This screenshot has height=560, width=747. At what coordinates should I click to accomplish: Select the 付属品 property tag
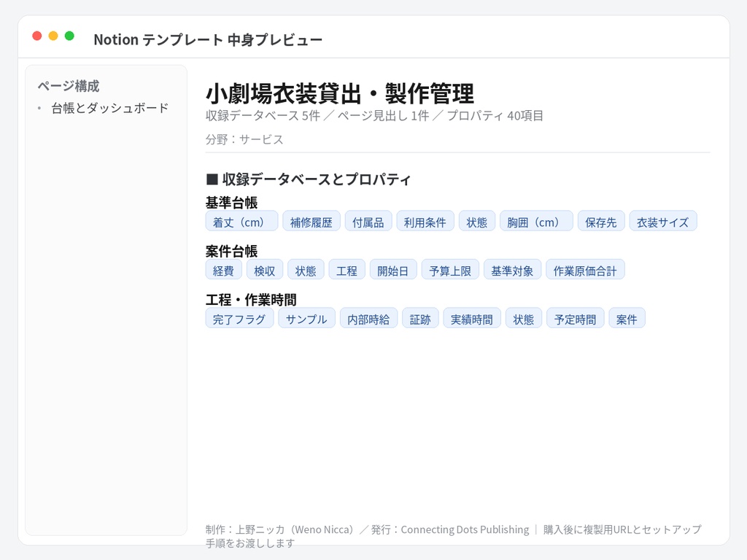point(368,221)
